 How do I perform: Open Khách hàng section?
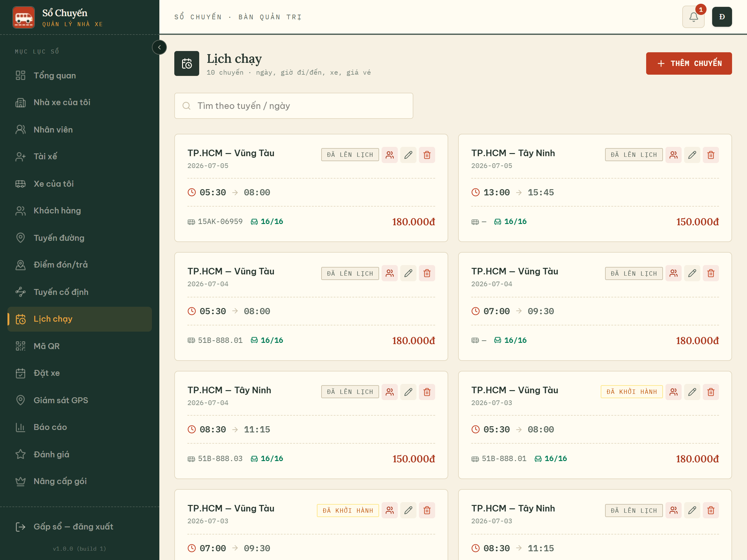pyautogui.click(x=80, y=211)
